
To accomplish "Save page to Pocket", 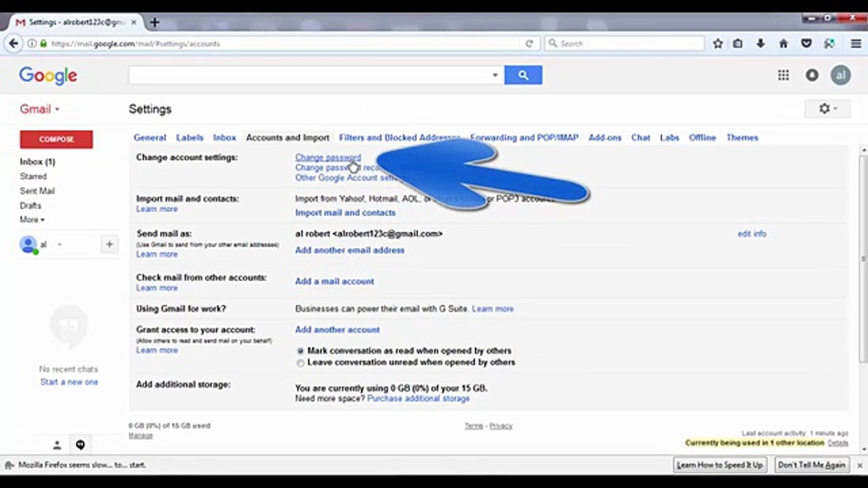I will (x=807, y=43).
